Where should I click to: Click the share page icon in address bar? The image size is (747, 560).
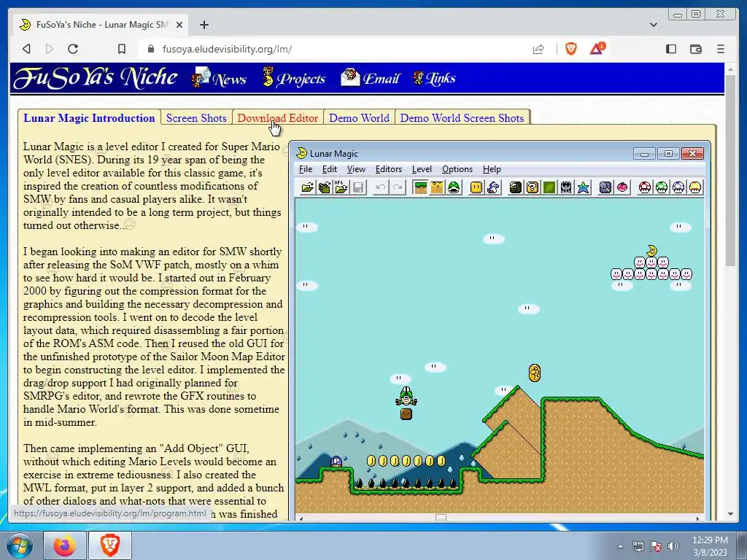(538, 49)
